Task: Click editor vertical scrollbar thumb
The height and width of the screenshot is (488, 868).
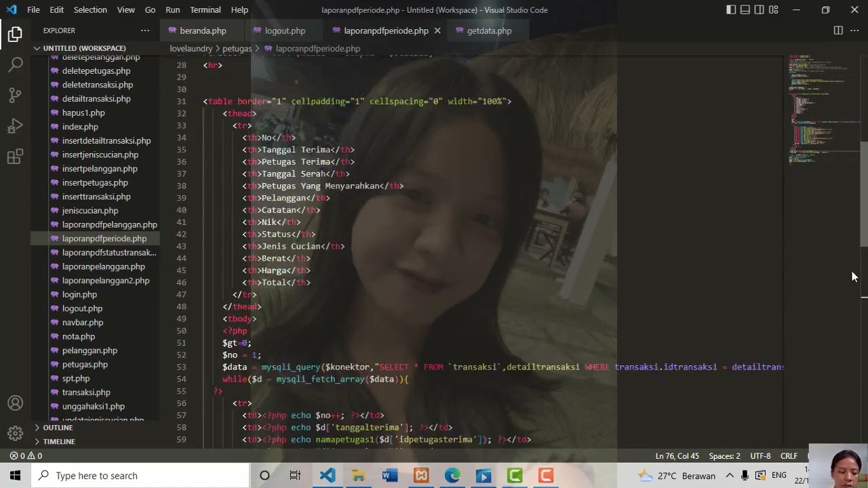Action: coord(863,195)
